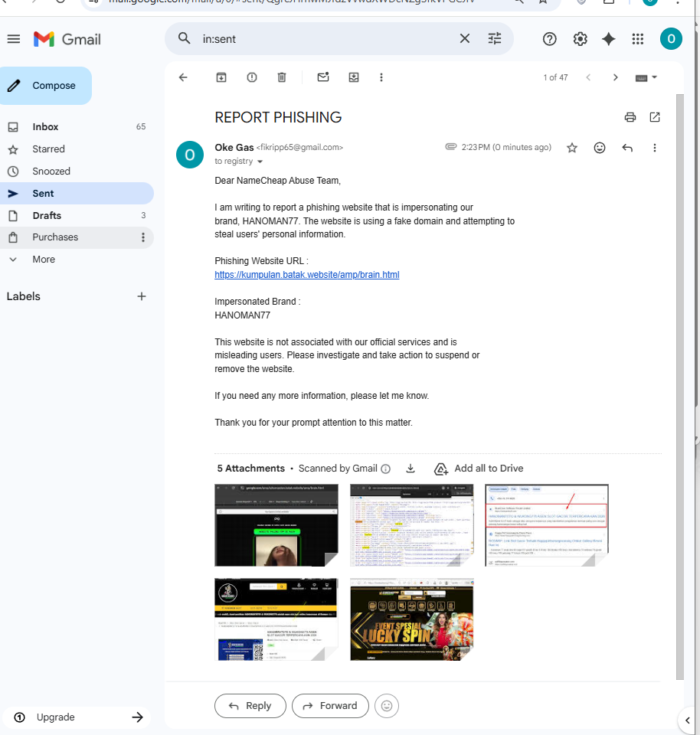Open the kumpulan.batak.website phishing link
Viewport: 700px width, 735px height.
click(306, 275)
